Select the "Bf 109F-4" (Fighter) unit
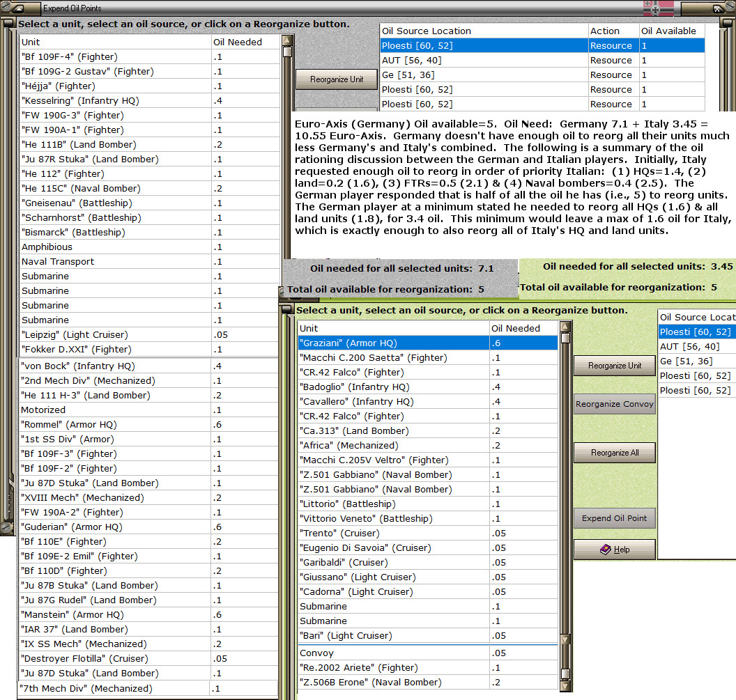 click(149, 57)
